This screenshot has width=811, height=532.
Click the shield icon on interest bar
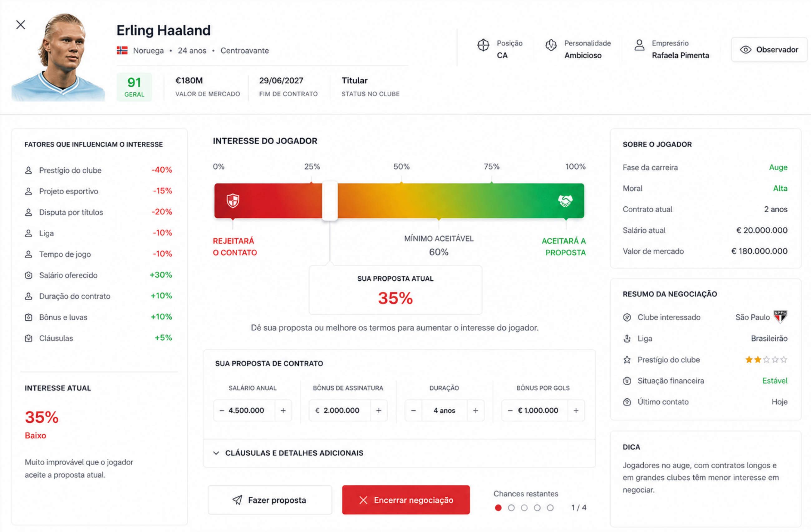(233, 201)
